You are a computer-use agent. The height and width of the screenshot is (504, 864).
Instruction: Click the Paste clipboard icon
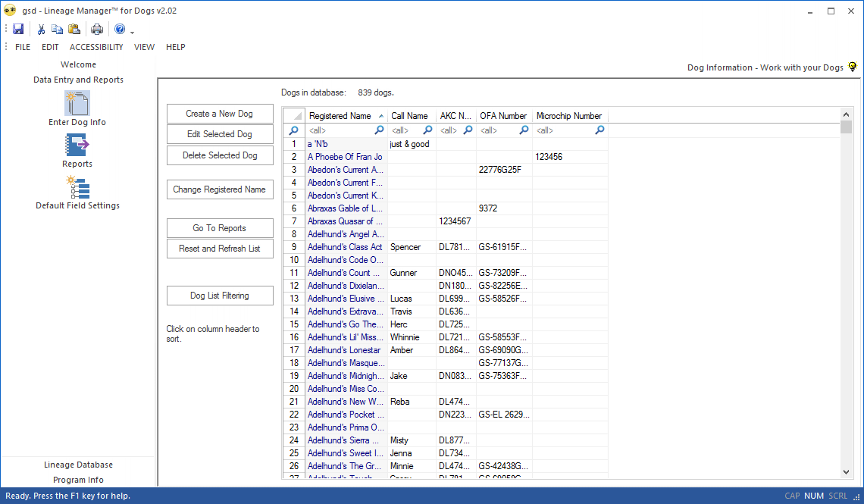[x=74, y=30]
